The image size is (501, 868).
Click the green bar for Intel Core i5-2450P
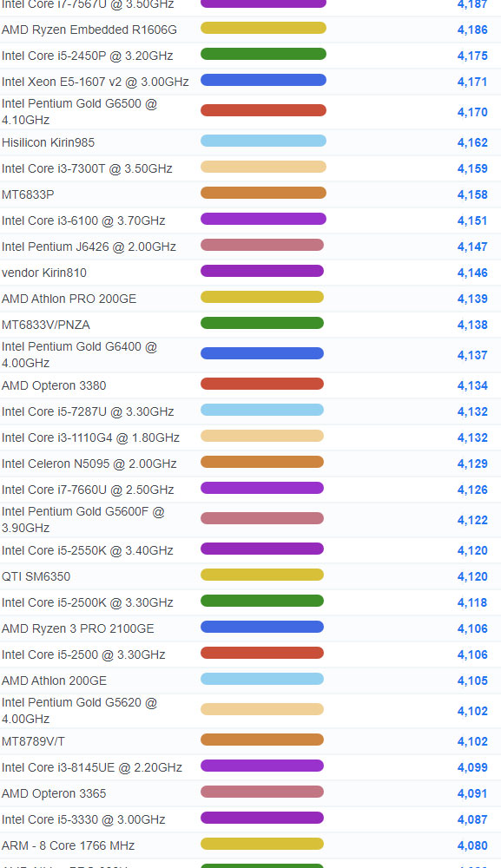263,54
